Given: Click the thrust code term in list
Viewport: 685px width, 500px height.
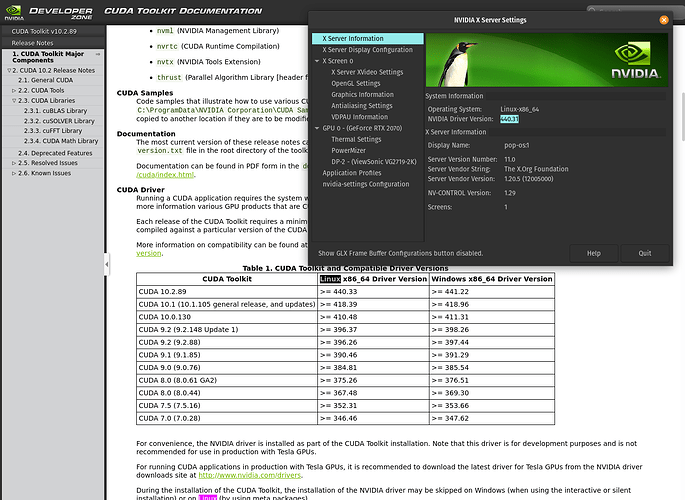Looking at the screenshot, I should tap(169, 78).
